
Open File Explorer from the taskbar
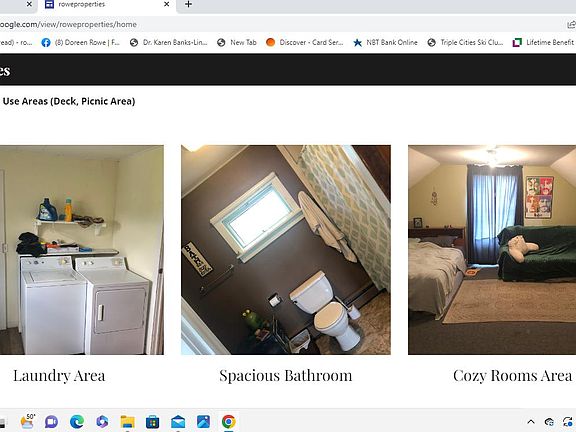pyautogui.click(x=127, y=421)
